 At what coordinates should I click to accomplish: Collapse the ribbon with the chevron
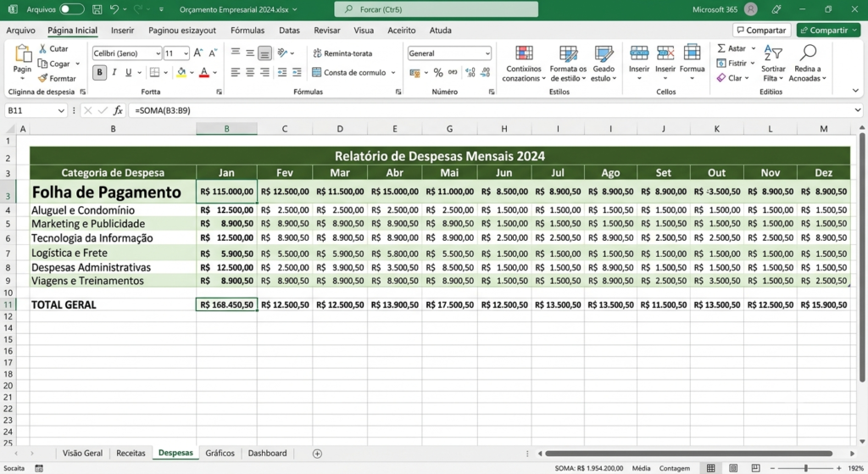point(855,91)
